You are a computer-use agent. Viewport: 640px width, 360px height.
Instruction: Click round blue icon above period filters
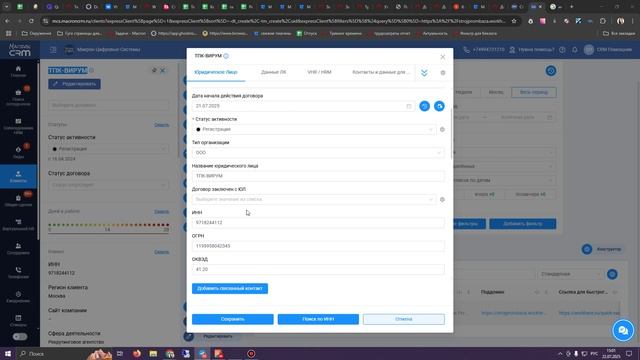(x=551, y=71)
